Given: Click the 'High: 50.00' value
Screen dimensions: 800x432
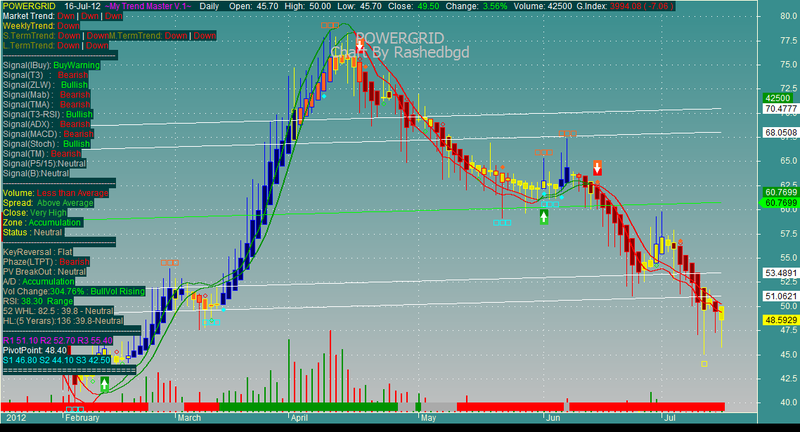Looking at the screenshot, I should [x=307, y=6].
